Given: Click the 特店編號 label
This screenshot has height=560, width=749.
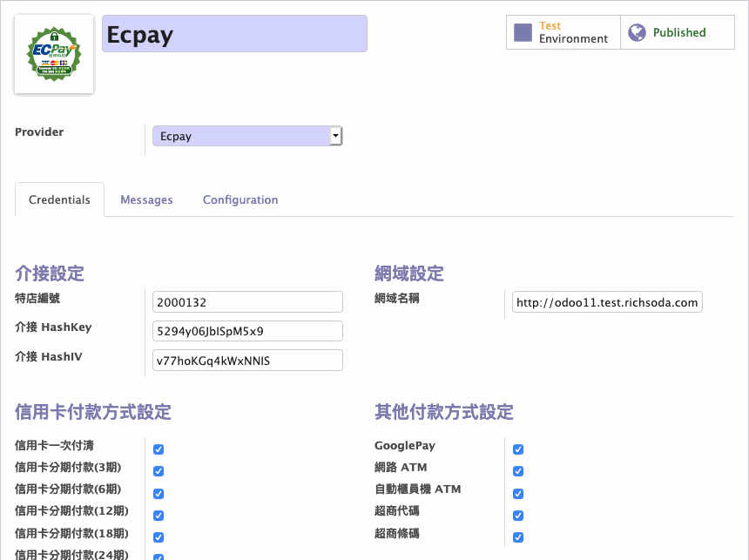Looking at the screenshot, I should point(37,298).
